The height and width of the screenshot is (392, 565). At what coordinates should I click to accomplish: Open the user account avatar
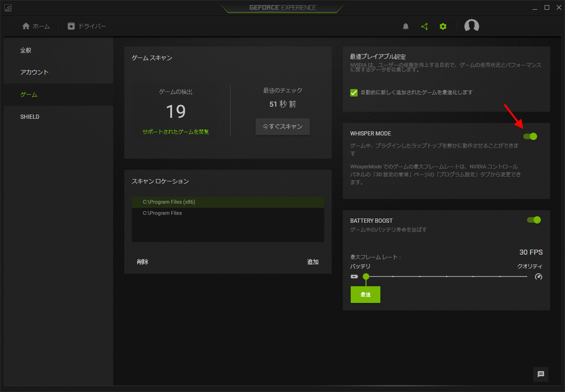(471, 26)
